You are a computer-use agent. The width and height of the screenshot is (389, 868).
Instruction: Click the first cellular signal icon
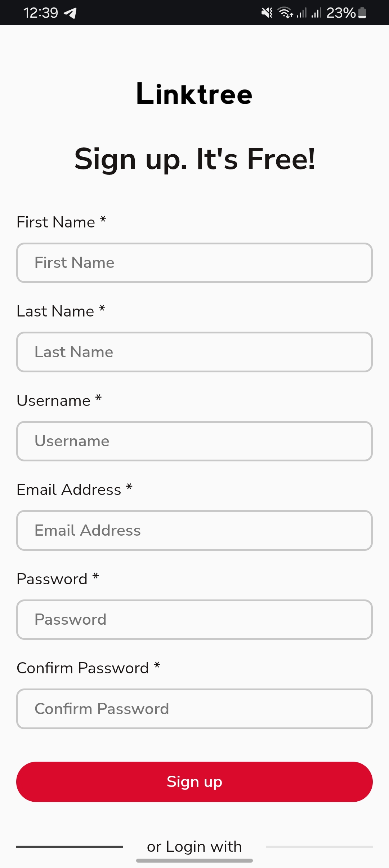[x=303, y=13]
